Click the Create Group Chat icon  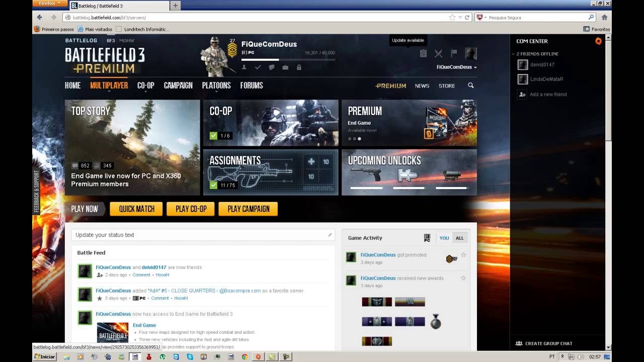(x=519, y=343)
